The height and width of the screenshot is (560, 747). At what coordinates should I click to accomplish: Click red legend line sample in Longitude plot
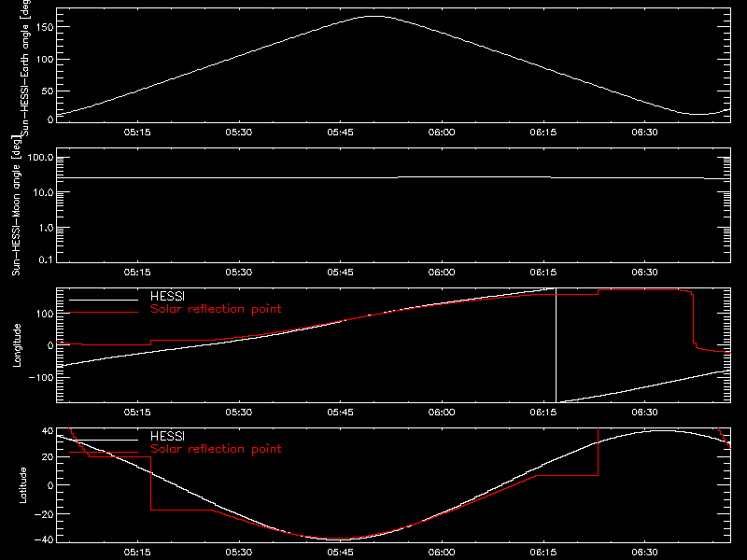coord(104,313)
